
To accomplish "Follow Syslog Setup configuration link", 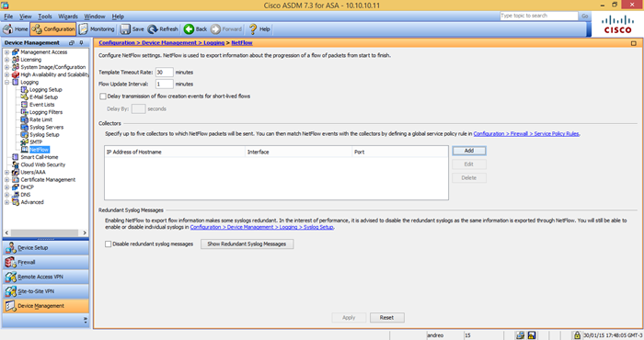I will 261,227.
